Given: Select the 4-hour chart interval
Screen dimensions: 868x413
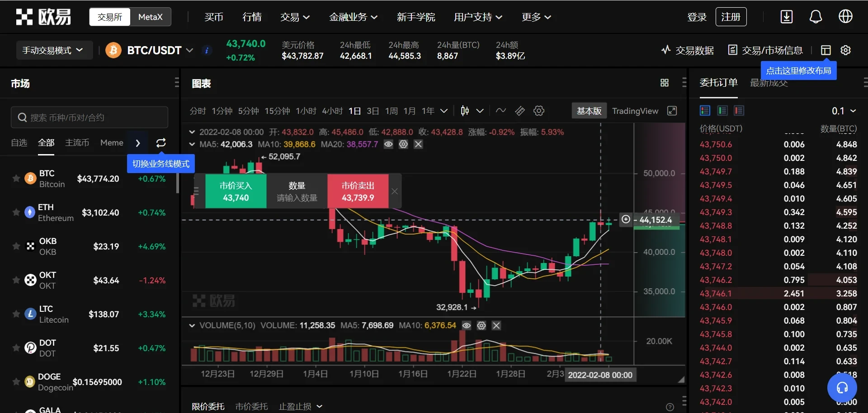Looking at the screenshot, I should coord(332,111).
